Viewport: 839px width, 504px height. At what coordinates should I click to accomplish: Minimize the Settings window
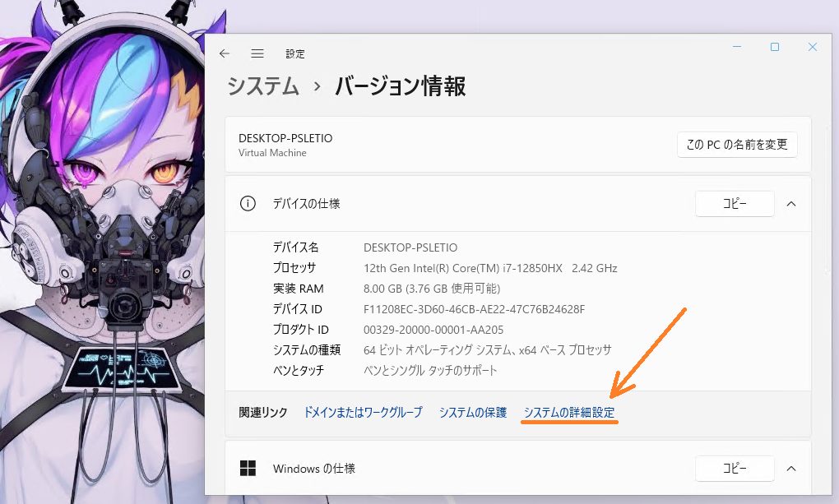click(x=736, y=48)
